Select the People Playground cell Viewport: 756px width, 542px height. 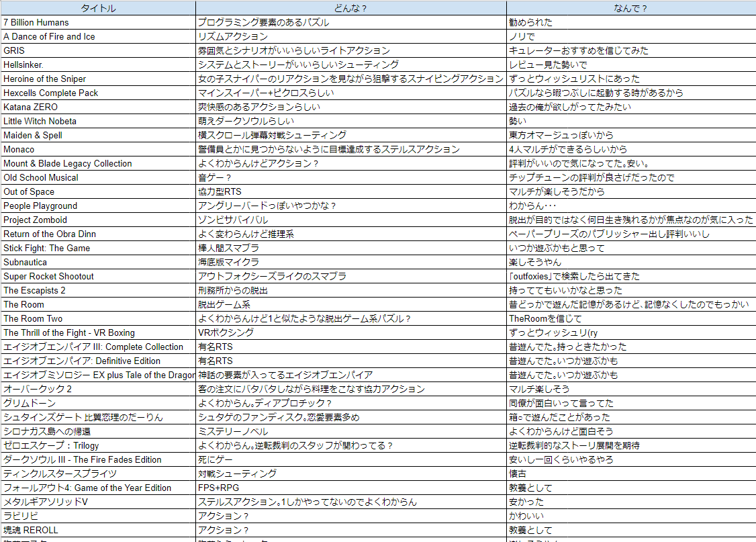click(98, 206)
